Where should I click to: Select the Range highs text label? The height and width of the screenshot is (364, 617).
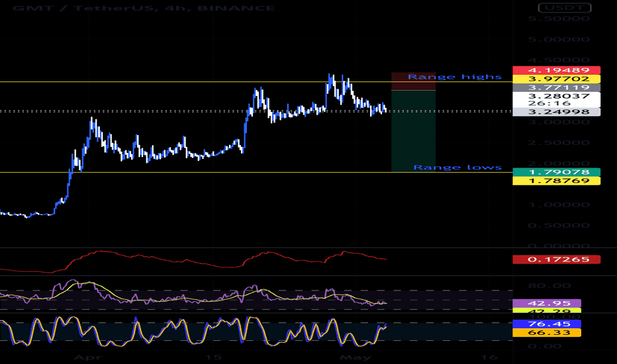click(455, 77)
